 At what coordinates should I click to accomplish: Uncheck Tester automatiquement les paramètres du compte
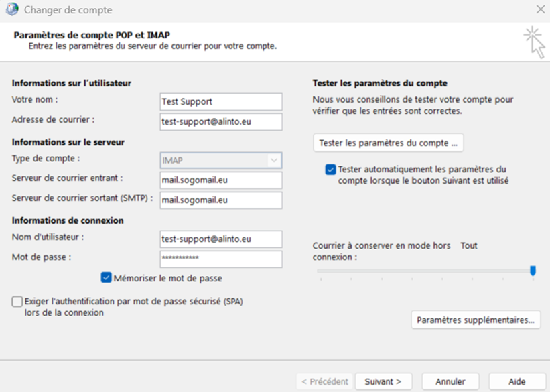coord(330,170)
